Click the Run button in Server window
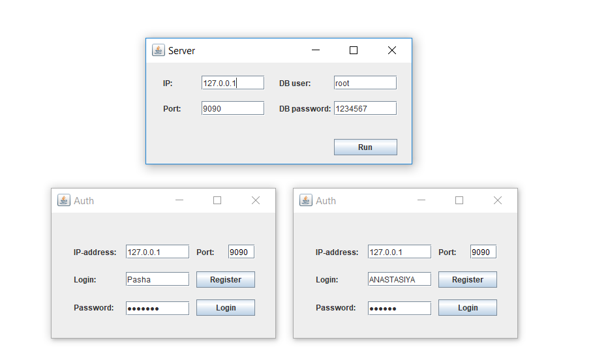This screenshot has height=364, width=593. point(365,147)
